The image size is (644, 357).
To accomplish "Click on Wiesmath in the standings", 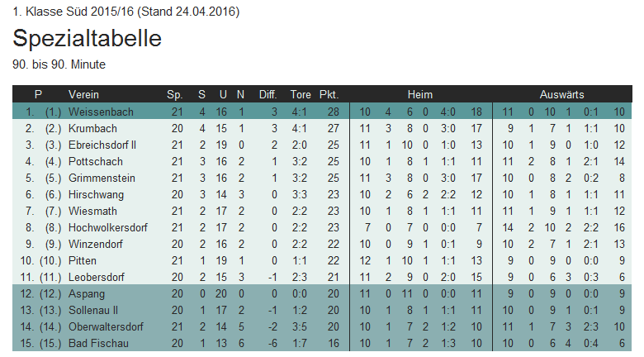I will click(92, 211).
